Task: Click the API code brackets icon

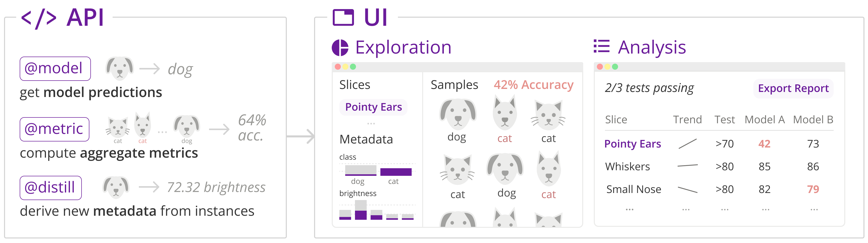Action: tap(39, 18)
